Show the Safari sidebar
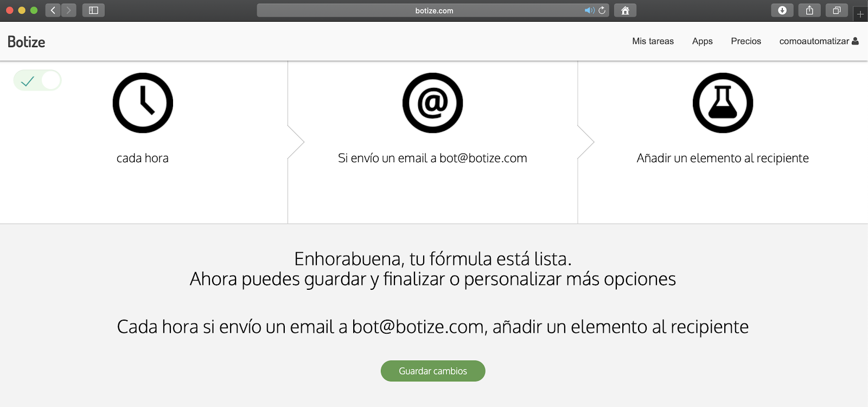This screenshot has height=407, width=868. [93, 10]
